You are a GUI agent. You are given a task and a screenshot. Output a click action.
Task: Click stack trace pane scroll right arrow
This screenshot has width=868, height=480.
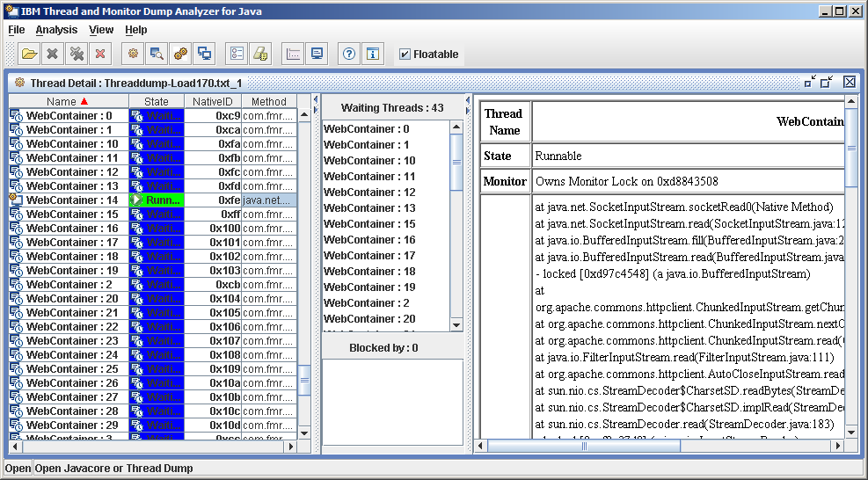[838, 446]
